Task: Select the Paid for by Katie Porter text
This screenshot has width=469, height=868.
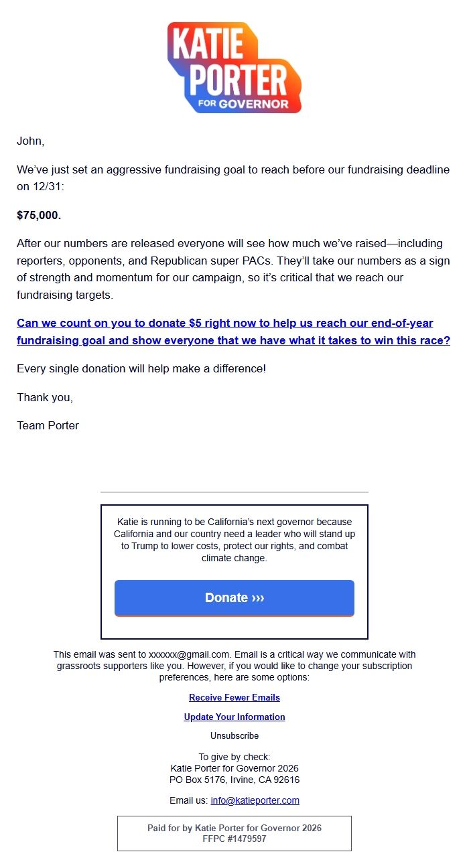Action: [234, 828]
